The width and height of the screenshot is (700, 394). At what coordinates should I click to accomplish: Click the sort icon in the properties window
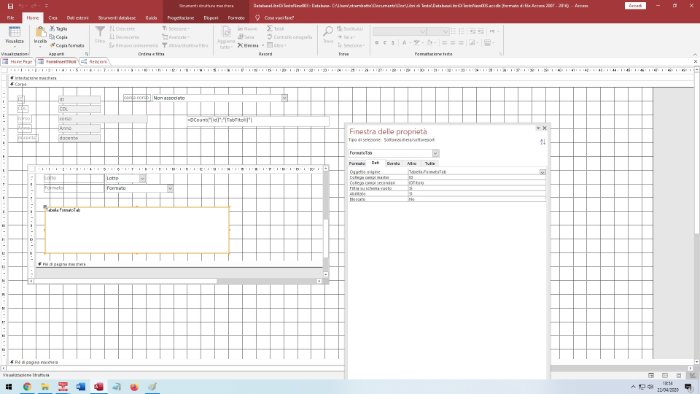click(543, 142)
